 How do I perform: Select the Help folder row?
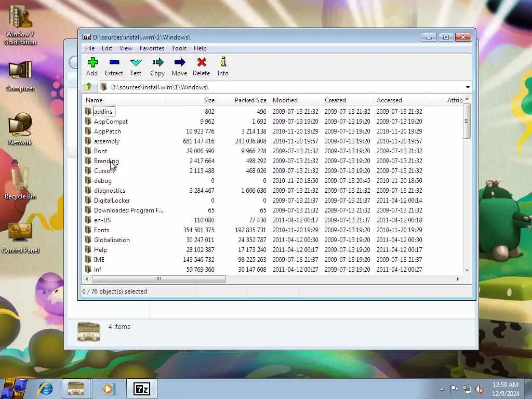[x=273, y=249]
